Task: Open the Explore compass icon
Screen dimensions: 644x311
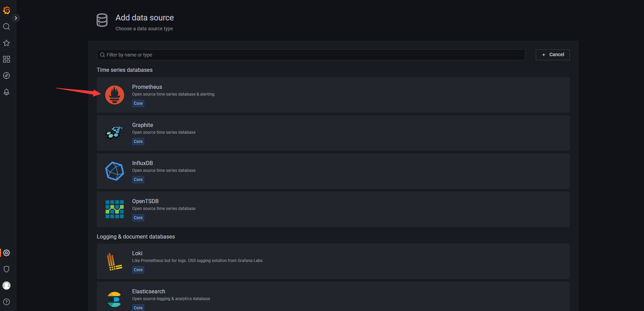Action: (x=6, y=76)
